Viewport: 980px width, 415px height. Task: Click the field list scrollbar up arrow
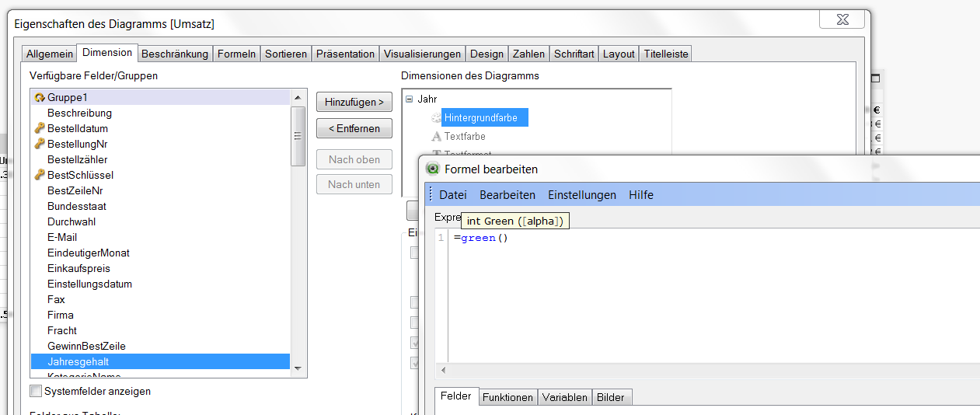[298, 97]
